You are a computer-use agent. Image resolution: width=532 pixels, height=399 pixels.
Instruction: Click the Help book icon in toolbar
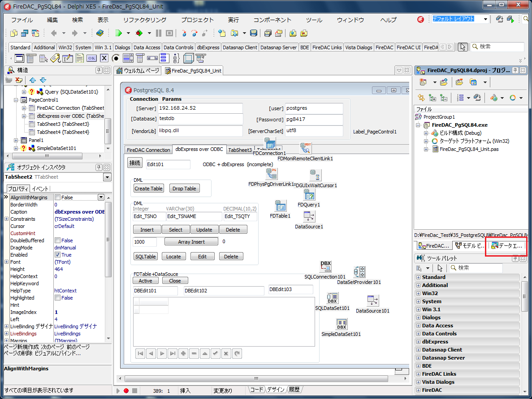point(100,33)
